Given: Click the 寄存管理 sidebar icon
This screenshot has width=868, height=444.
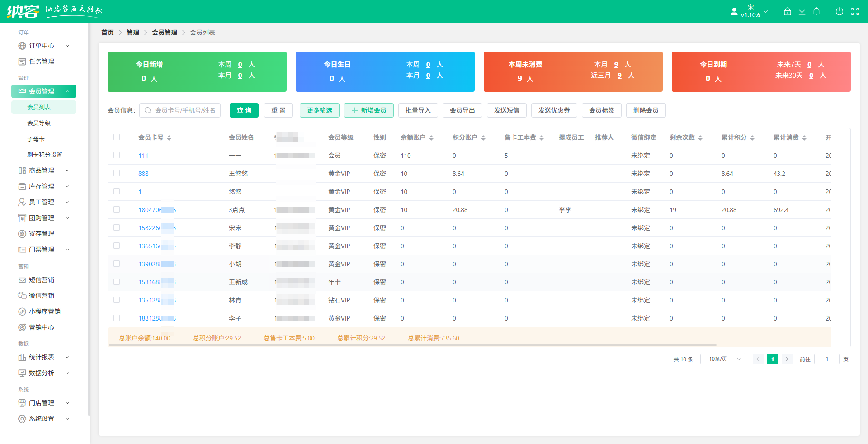Looking at the screenshot, I should coord(22,234).
